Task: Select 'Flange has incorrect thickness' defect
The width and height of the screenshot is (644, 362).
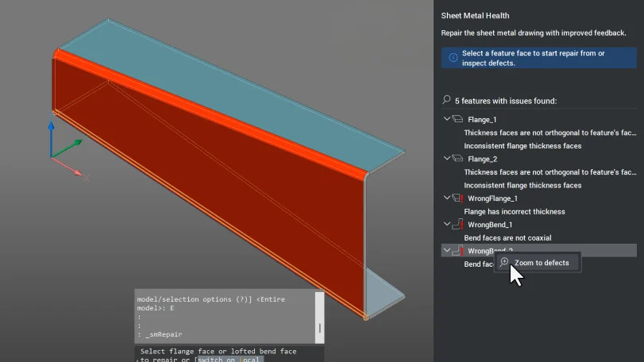Action: click(515, 211)
